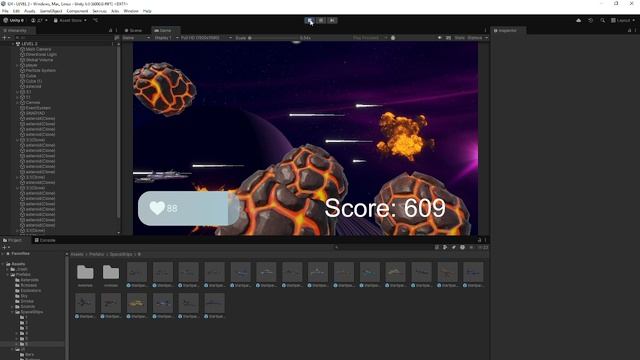Select the Favorites entry in Project tree

coord(20,253)
